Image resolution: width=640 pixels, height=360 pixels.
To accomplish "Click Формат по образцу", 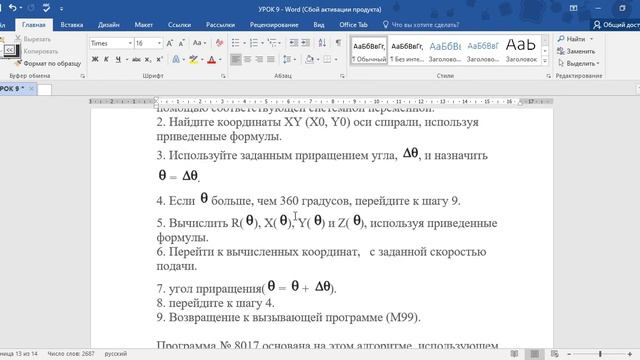I will 48,64.
